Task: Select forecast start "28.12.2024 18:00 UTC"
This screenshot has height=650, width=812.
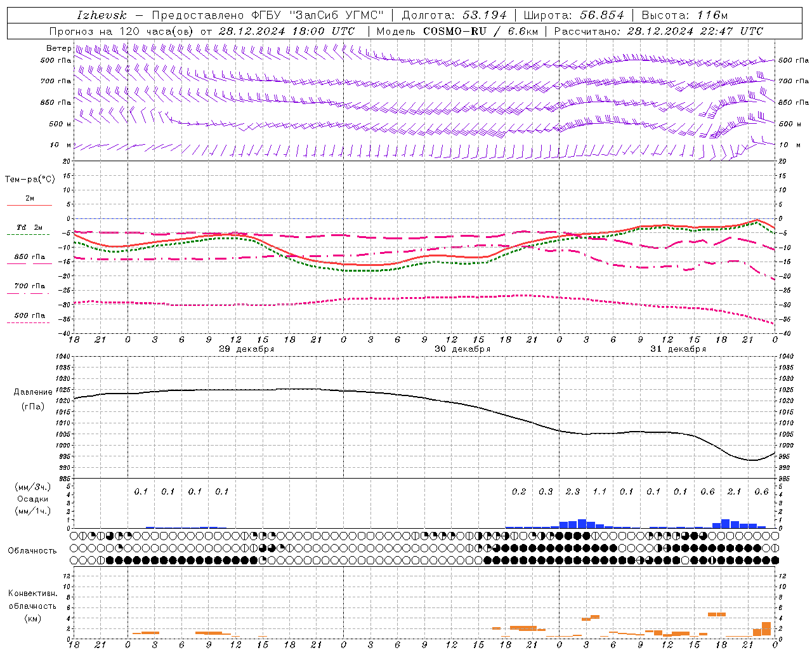Action: (x=287, y=31)
